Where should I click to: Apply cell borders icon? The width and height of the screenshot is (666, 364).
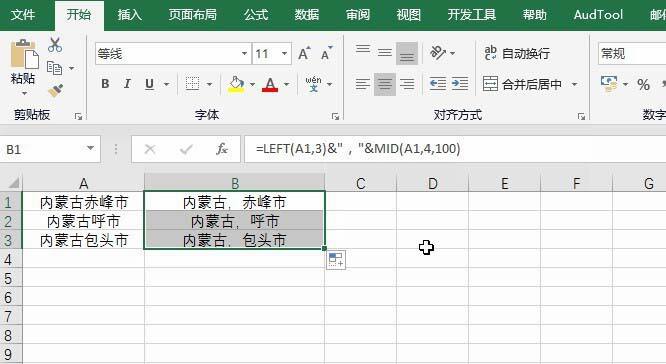point(192,84)
